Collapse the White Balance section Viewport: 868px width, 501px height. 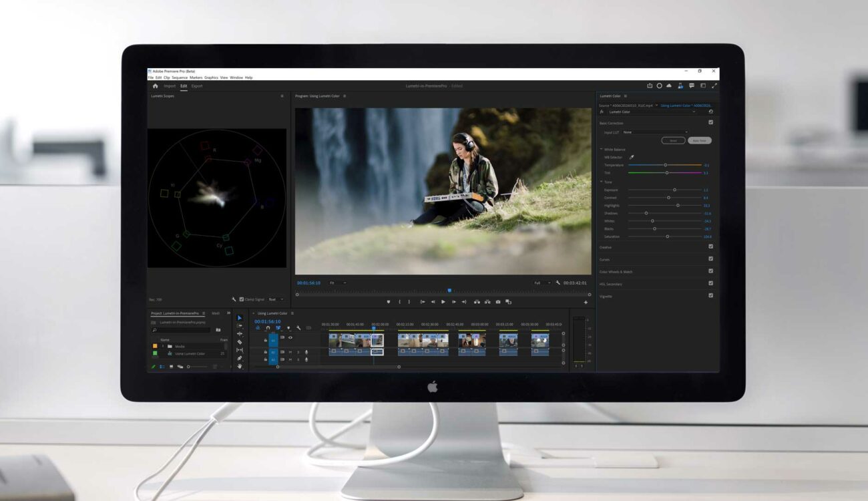601,150
